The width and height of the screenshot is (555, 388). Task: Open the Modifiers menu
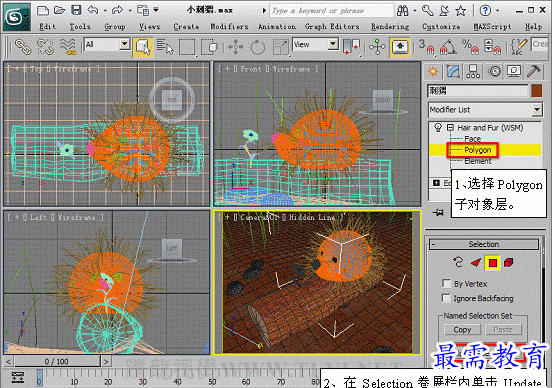pyautogui.click(x=229, y=27)
